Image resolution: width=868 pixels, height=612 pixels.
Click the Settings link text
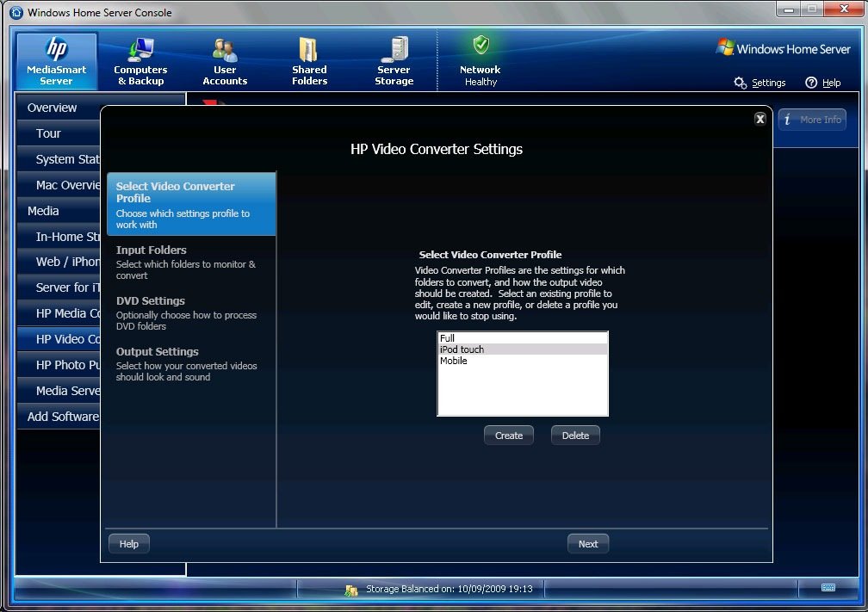tap(768, 83)
